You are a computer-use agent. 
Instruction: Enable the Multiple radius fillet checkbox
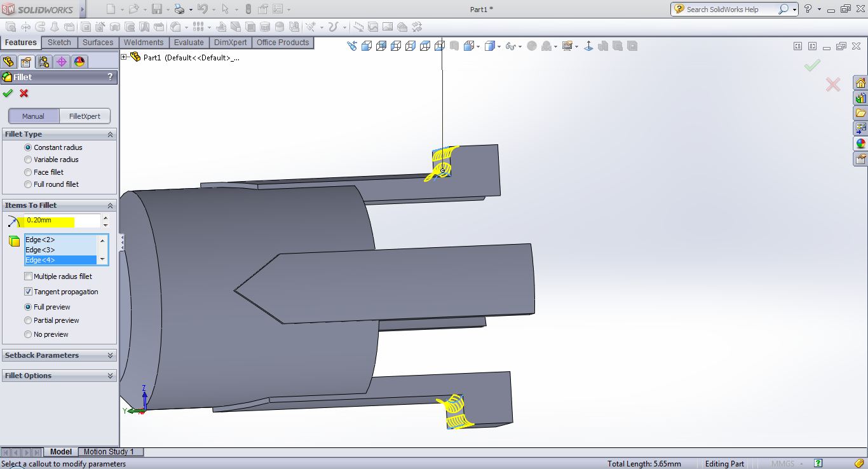[x=28, y=276]
